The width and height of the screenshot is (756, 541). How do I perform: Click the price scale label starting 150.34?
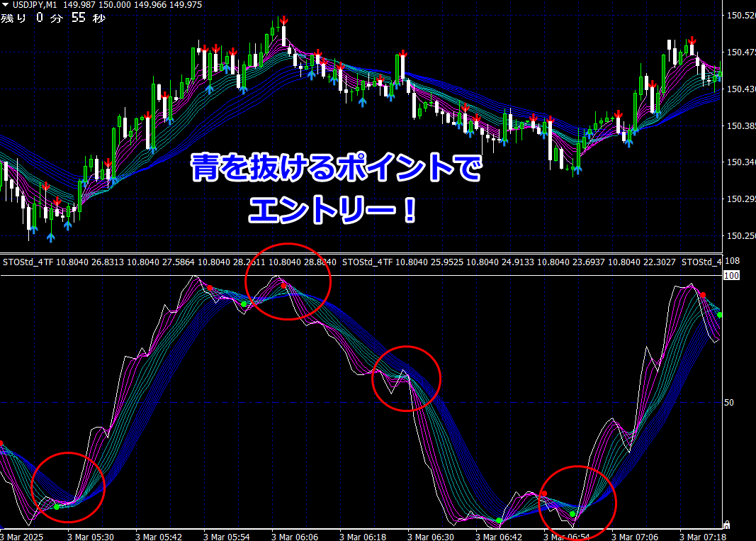point(741,162)
